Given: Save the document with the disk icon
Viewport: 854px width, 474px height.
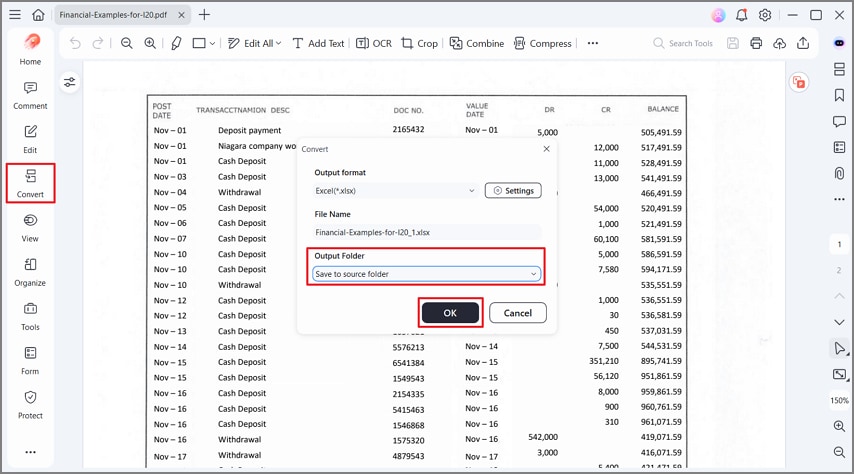Looking at the screenshot, I should click(x=733, y=43).
